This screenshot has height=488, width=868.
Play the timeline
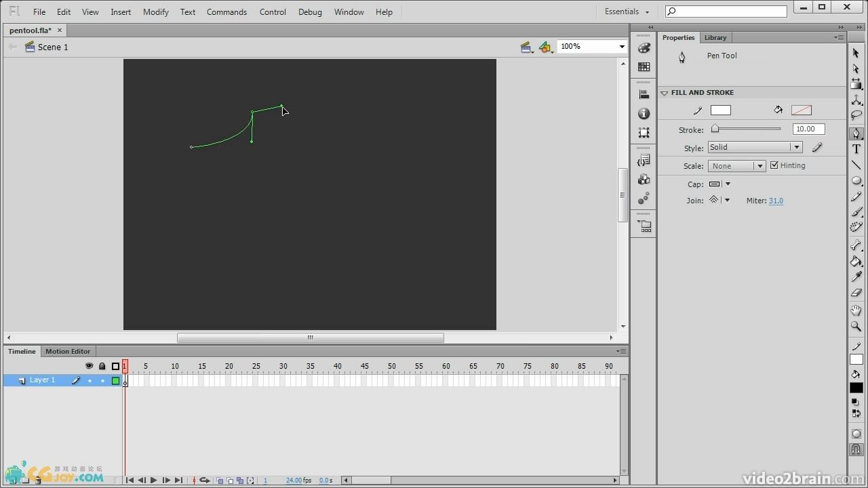[x=153, y=481]
